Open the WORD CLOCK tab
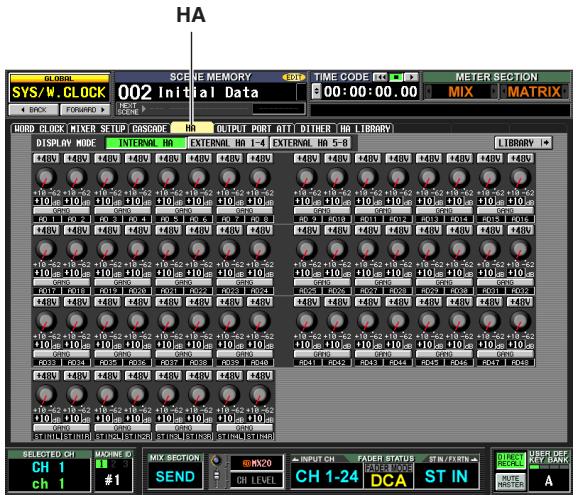This screenshot has height=495, width=576. (x=39, y=129)
